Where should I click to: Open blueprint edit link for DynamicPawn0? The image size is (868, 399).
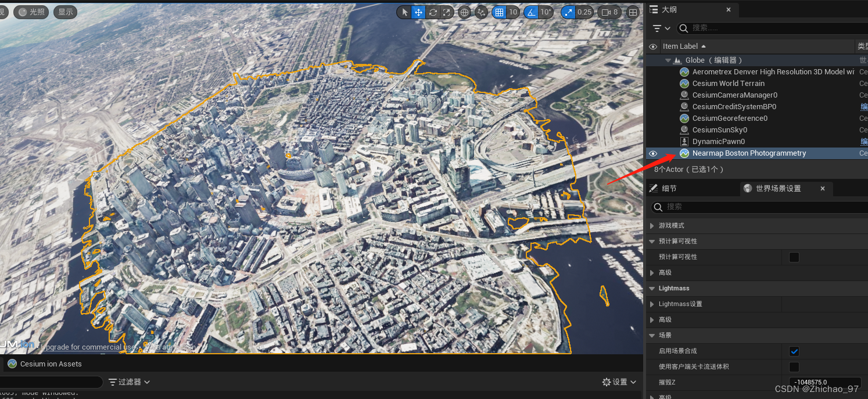(864, 142)
